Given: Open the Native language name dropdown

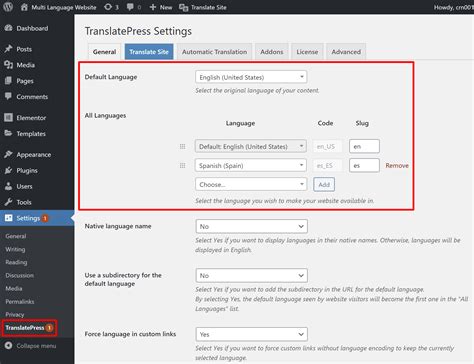Looking at the screenshot, I should coord(252,226).
